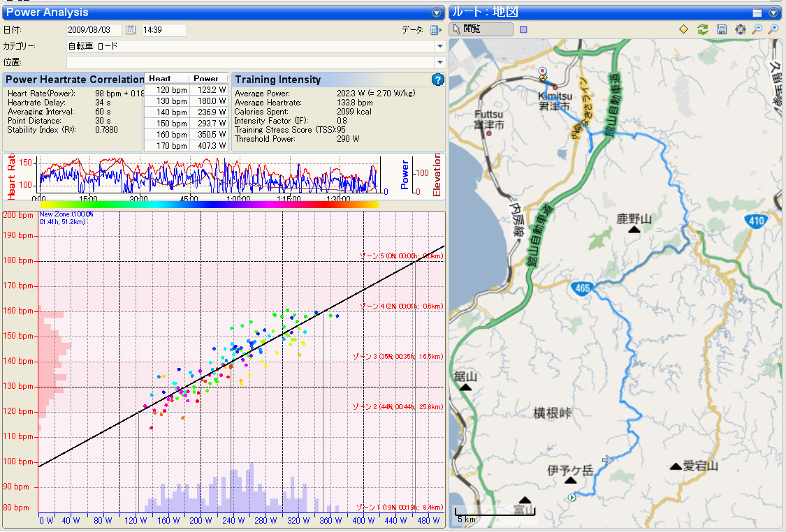The width and height of the screenshot is (786, 532).
Task: Open the データ calculator menu icon
Action: 435,30
